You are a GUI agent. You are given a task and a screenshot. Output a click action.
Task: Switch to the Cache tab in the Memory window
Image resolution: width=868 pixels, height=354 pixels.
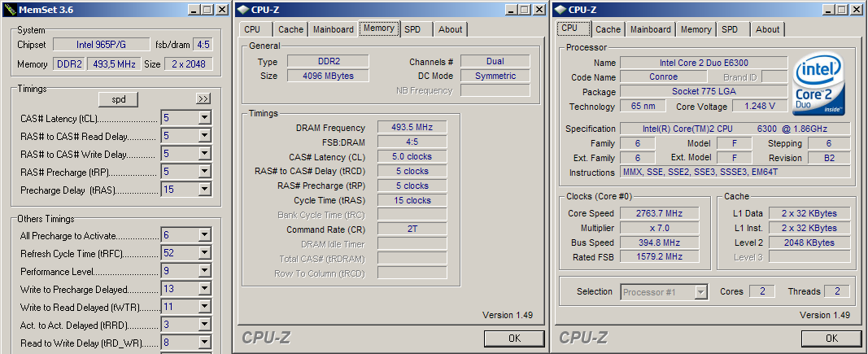pyautogui.click(x=290, y=29)
